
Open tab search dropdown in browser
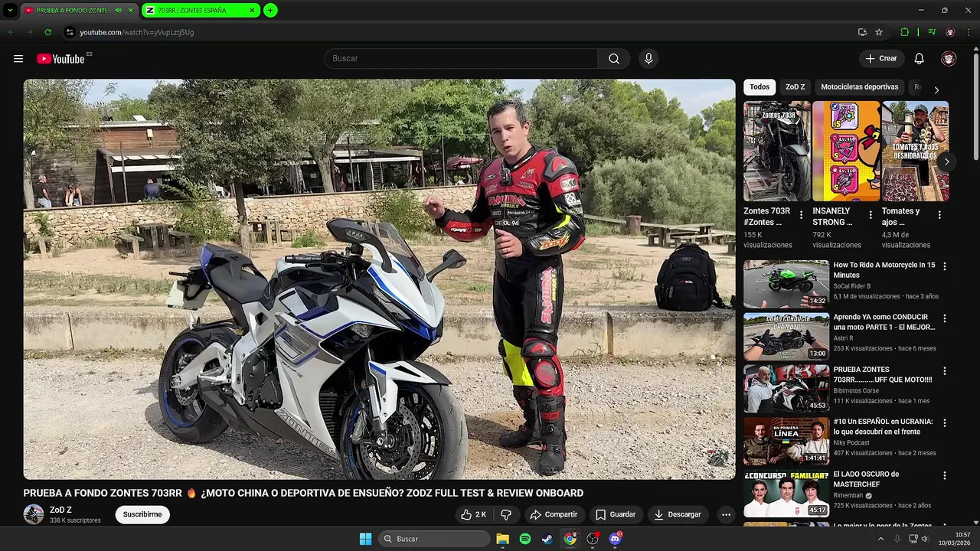(x=10, y=10)
